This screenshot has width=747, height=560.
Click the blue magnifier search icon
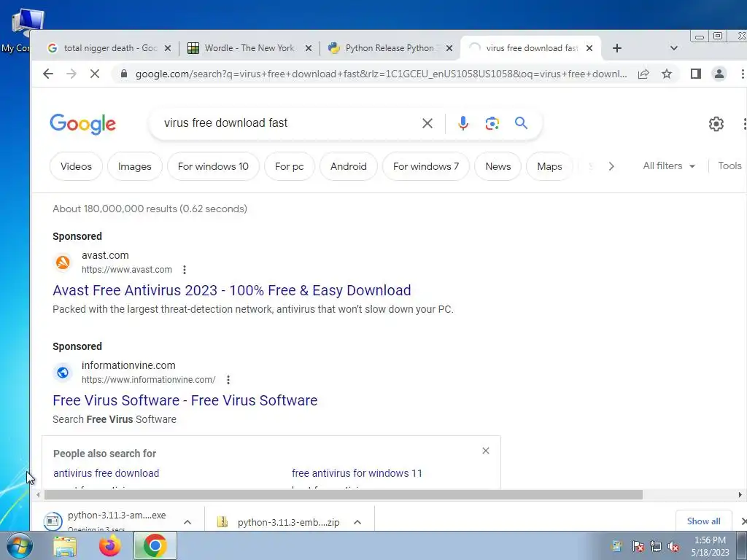tap(521, 123)
